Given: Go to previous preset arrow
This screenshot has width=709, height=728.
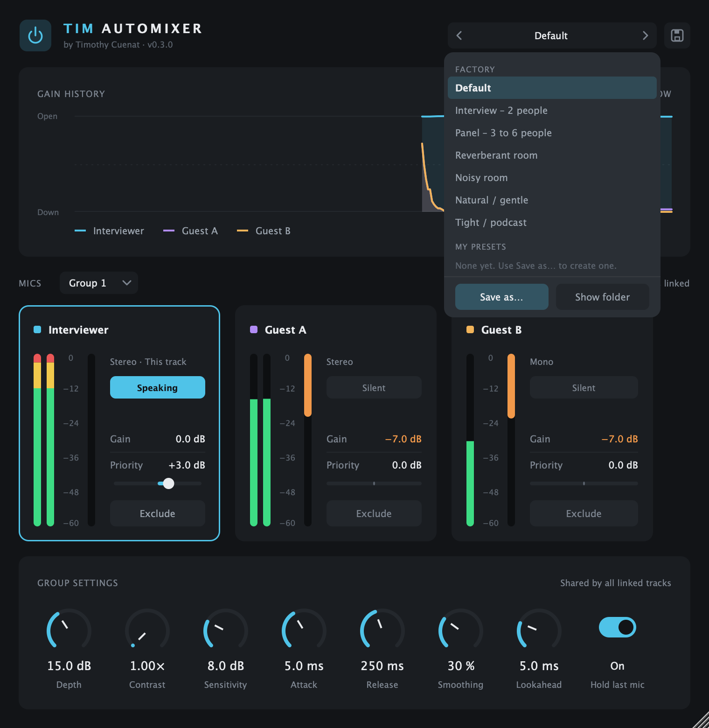Looking at the screenshot, I should coord(459,35).
